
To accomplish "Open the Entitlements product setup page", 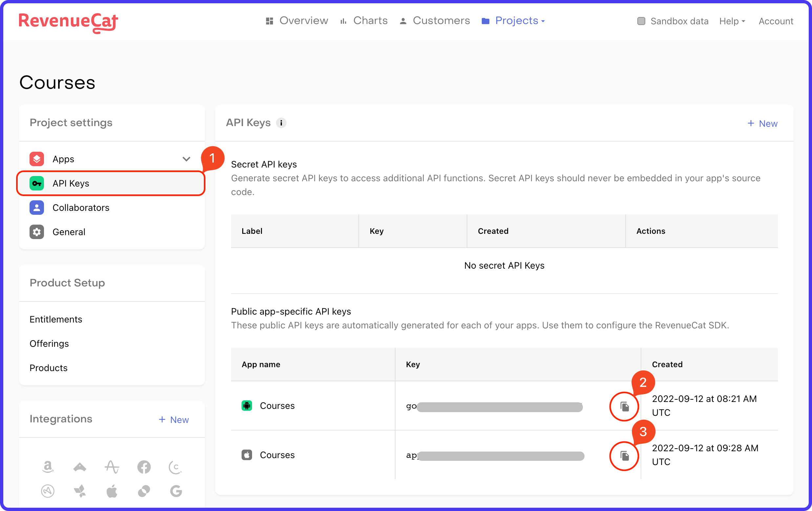I will tap(56, 319).
